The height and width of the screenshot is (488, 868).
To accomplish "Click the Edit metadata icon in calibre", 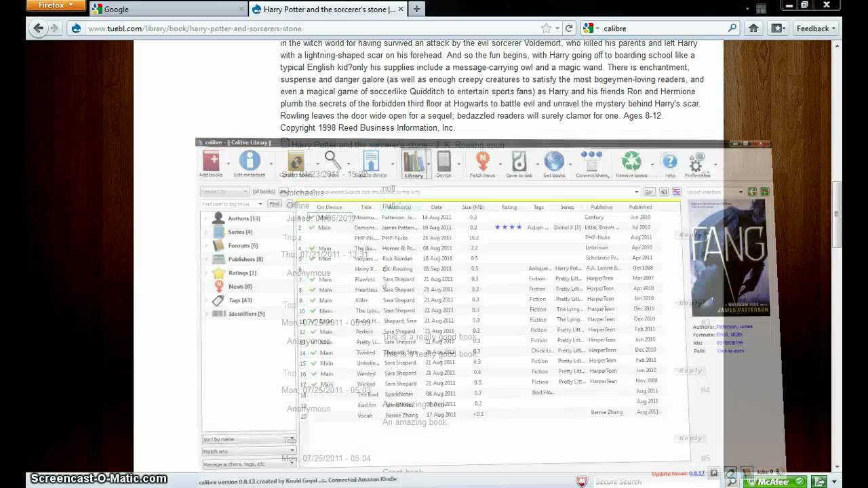I will point(250,161).
